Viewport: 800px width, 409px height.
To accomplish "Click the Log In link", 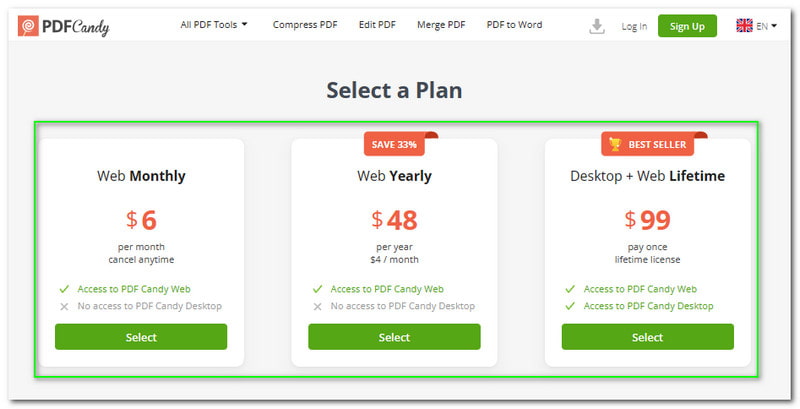I will click(634, 27).
